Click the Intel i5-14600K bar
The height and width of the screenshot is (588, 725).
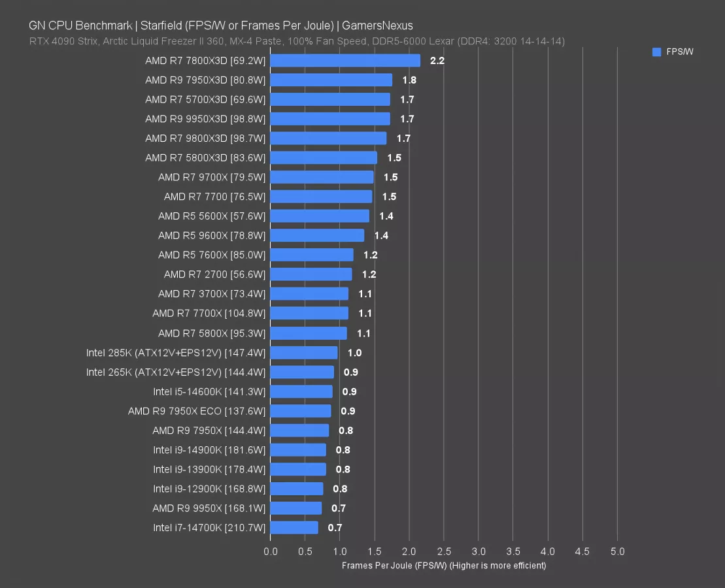click(x=301, y=392)
